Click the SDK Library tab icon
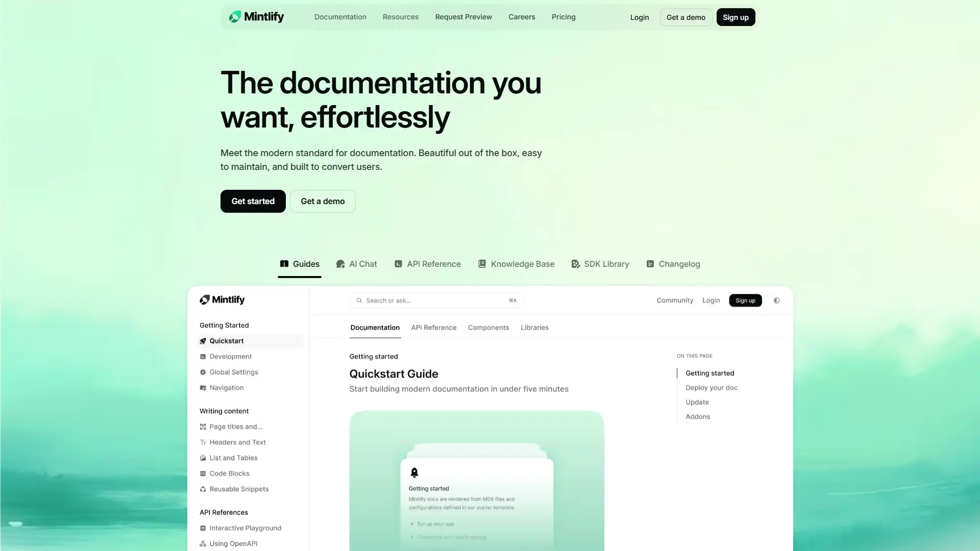 [575, 264]
